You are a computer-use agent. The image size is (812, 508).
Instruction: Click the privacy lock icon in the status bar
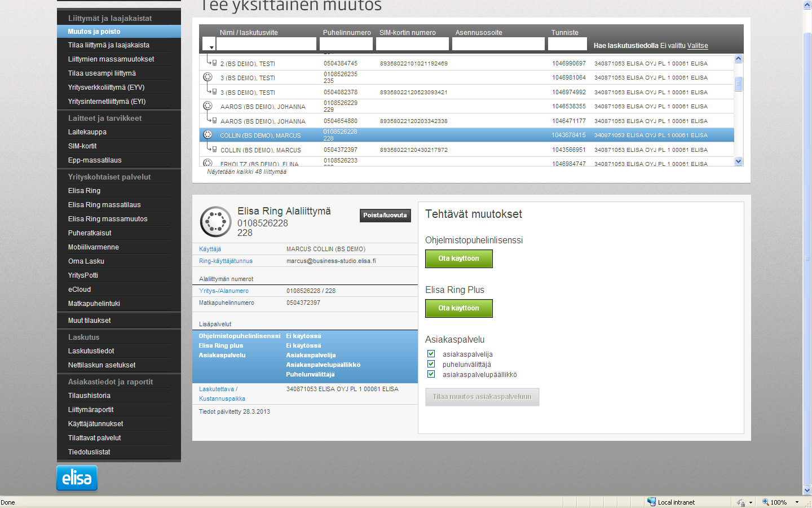point(740,502)
